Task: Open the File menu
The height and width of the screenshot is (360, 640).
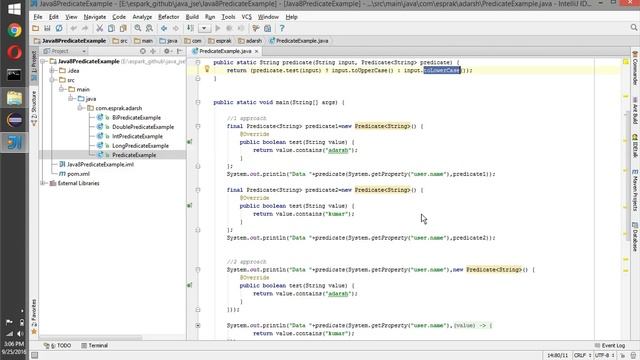Action: click(38, 17)
